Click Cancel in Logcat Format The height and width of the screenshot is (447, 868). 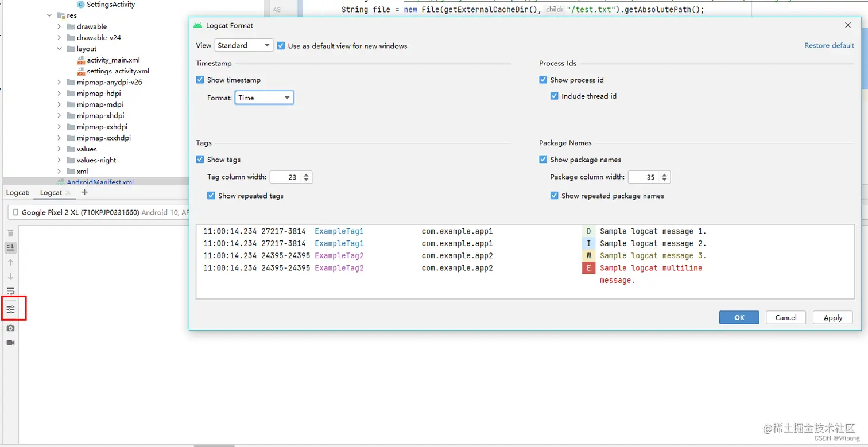pos(786,317)
